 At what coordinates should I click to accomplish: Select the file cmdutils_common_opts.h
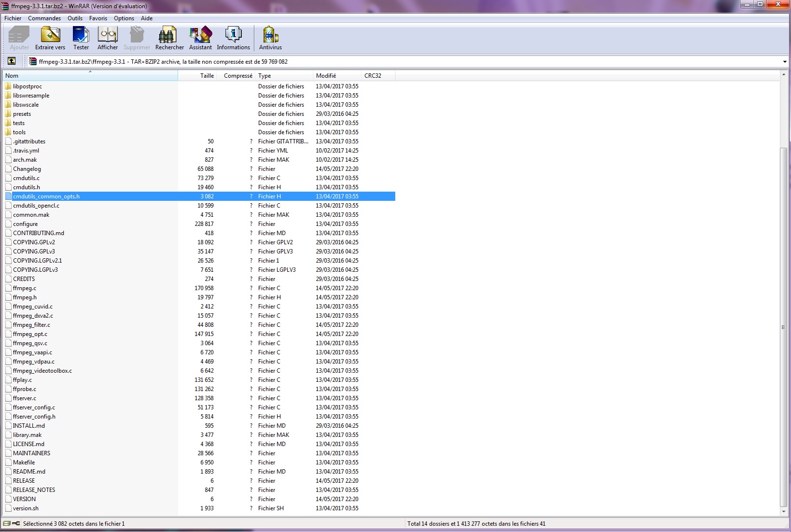pos(200,196)
